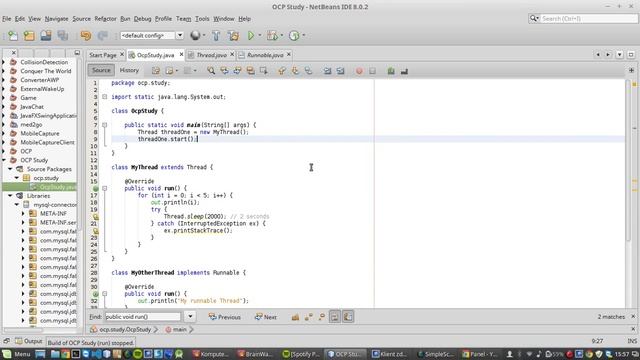Click the Shift Line Left editor icon

point(327,71)
